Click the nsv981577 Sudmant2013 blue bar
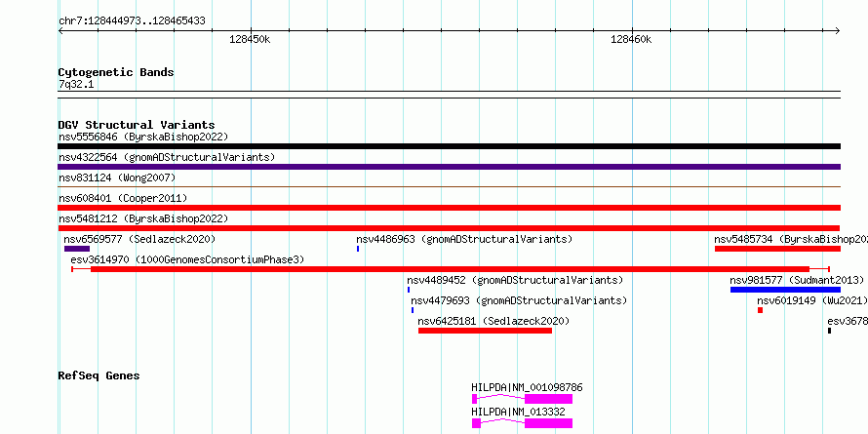 (x=785, y=290)
